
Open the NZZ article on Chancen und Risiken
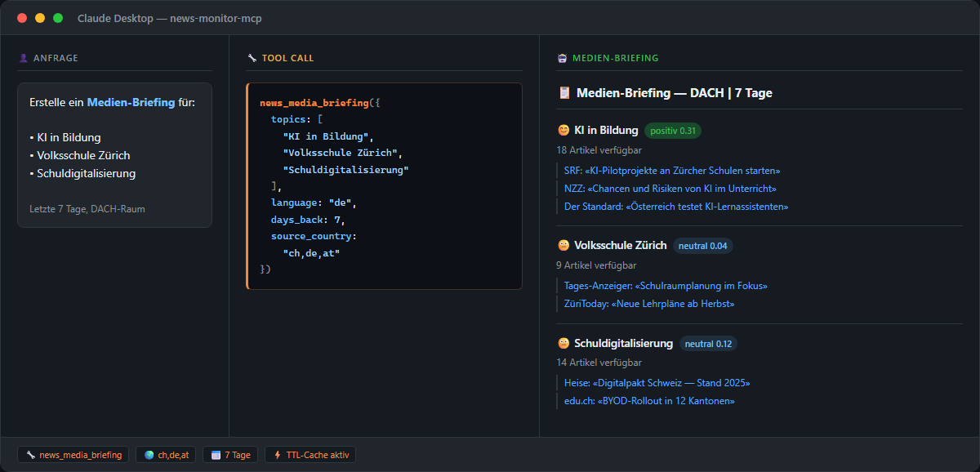(670, 189)
